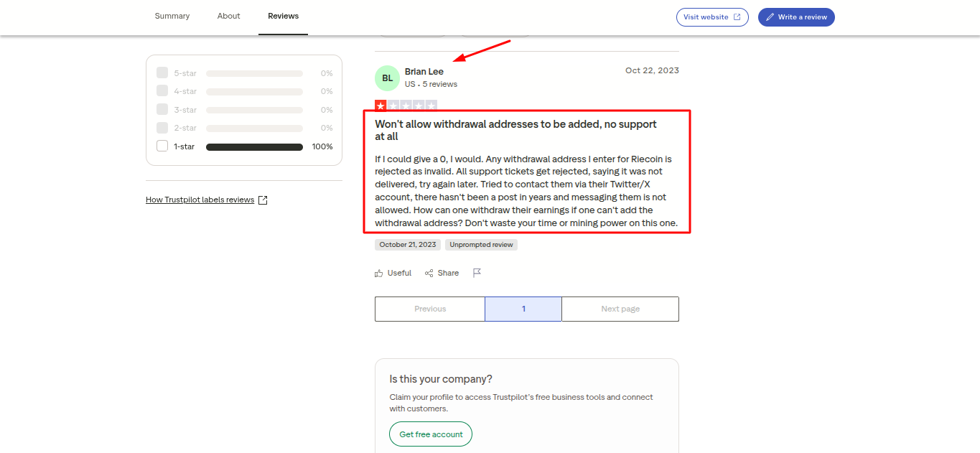The height and width of the screenshot is (453, 980).
Task: Click the external link icon beside Trustpilot labels
Action: [263, 200]
